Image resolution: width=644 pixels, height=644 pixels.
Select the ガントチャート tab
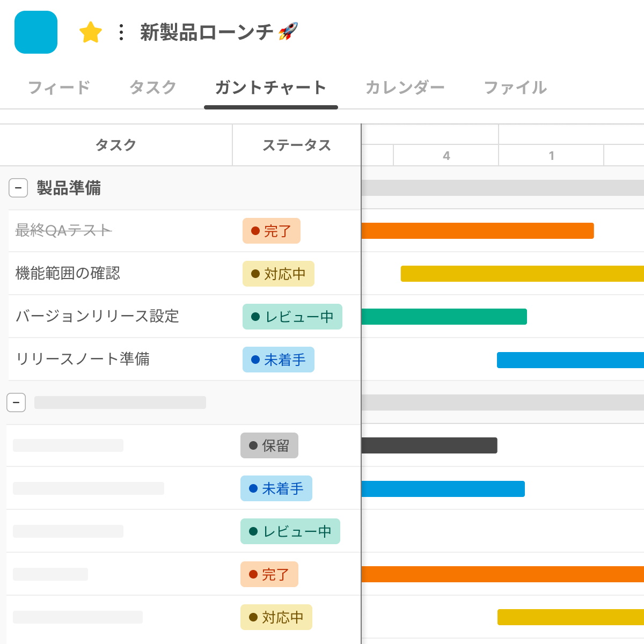click(270, 87)
